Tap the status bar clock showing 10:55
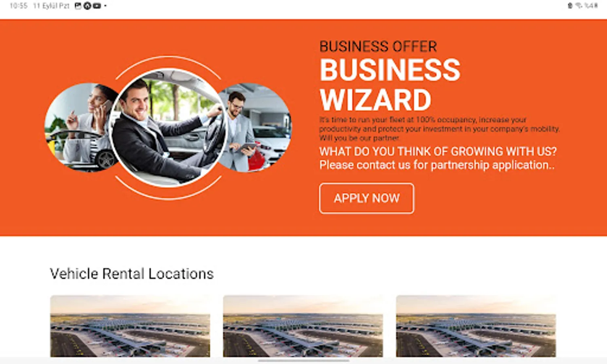607x364 pixels. (x=19, y=6)
